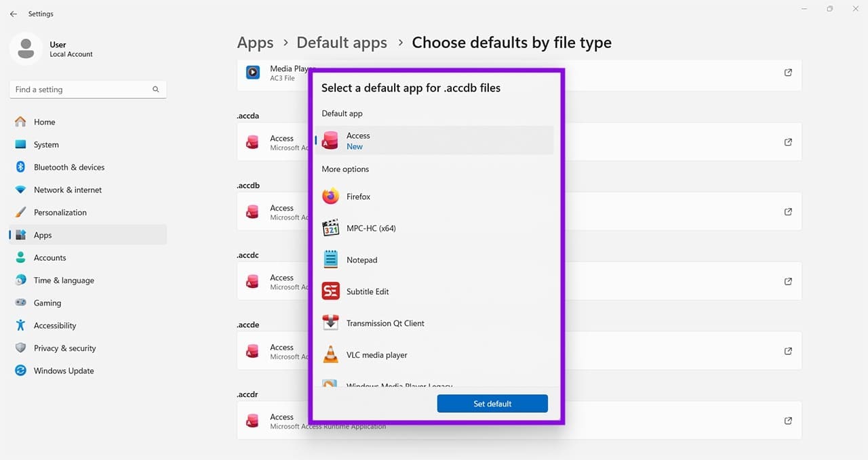Viewport: 868px width, 460px height.
Task: Click the Access icon in the .accda row
Action: point(252,142)
